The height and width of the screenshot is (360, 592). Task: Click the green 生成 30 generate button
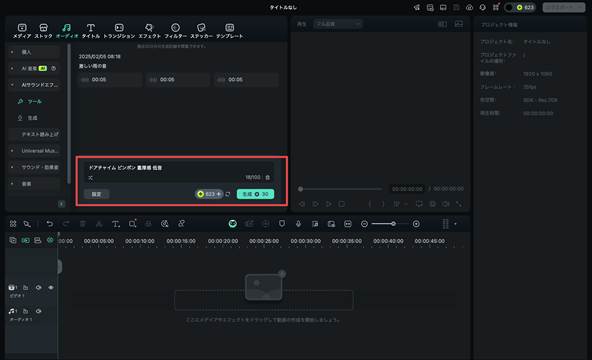255,194
